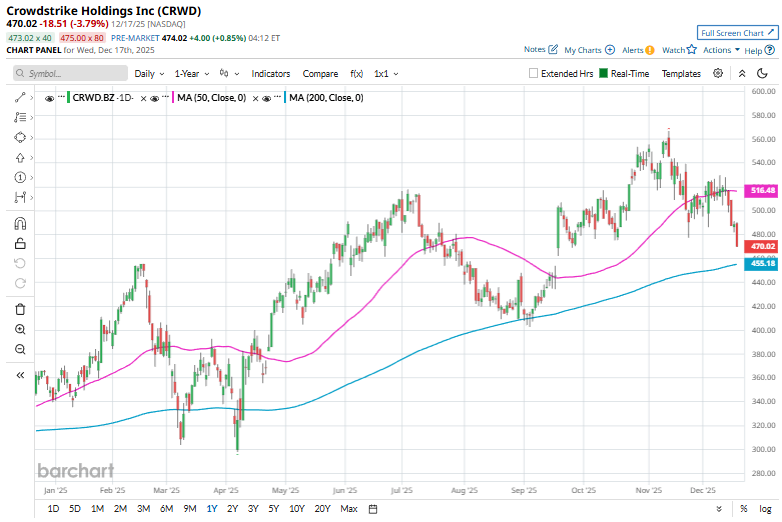Open chart settings gear icon
Screen dimensions: 782x522
click(x=718, y=73)
